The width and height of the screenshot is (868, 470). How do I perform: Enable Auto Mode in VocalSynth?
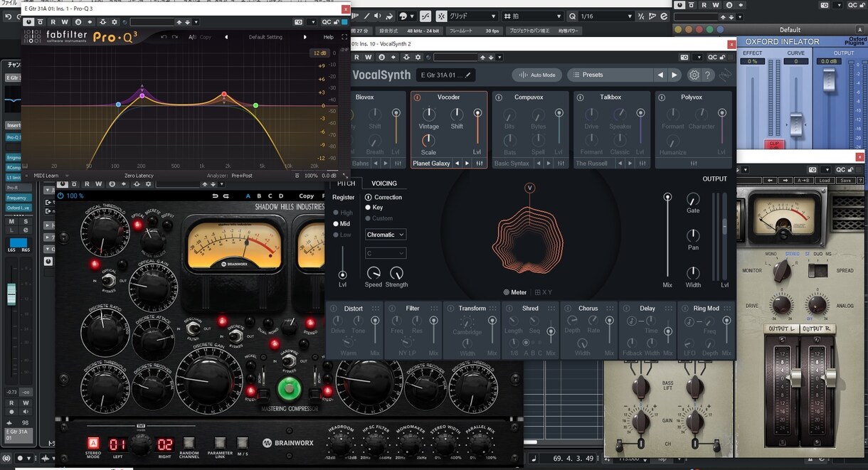pyautogui.click(x=537, y=75)
